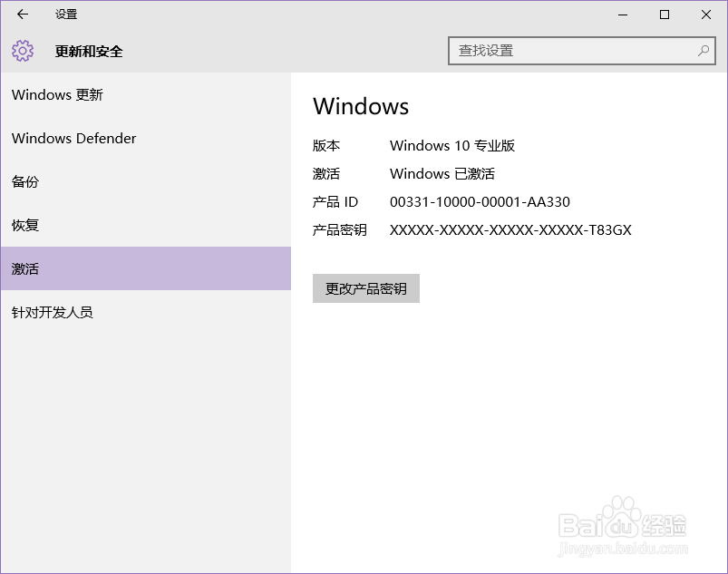
Task: Select 恢复 in the sidebar
Action: point(146,225)
